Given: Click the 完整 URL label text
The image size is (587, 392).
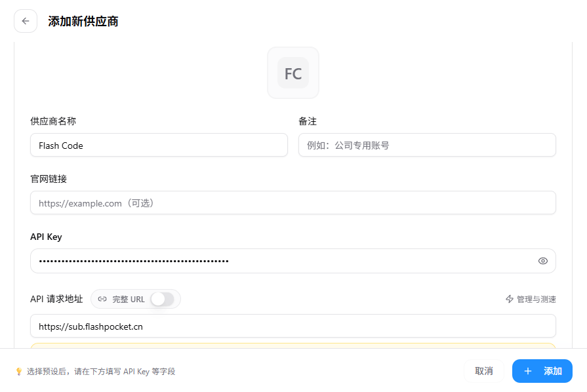Looking at the screenshot, I should [x=129, y=299].
